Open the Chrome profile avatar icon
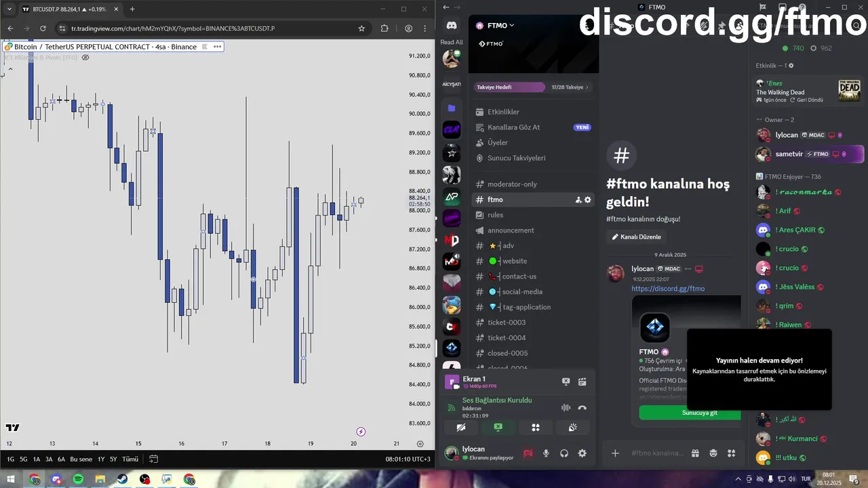868x488 pixels. (x=409, y=28)
